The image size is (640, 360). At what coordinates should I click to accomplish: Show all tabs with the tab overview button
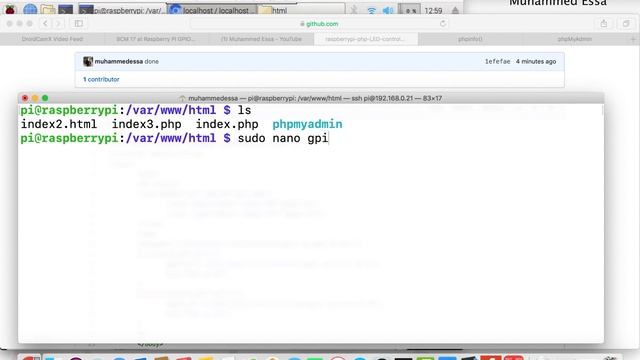(626, 24)
